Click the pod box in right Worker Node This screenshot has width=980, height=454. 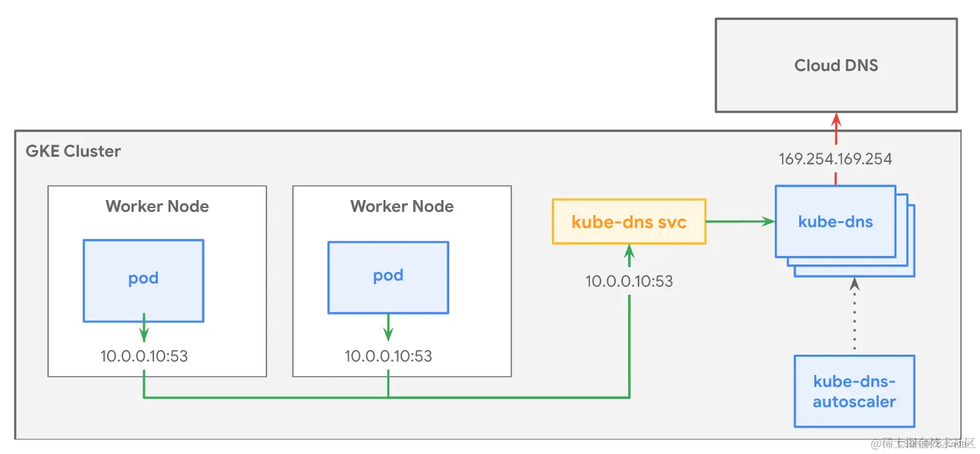tap(388, 277)
